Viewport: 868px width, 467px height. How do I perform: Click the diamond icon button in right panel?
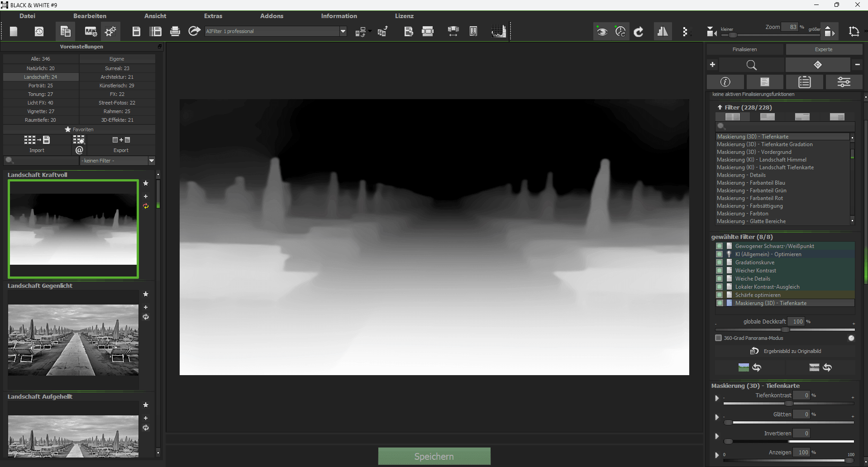[817, 65]
